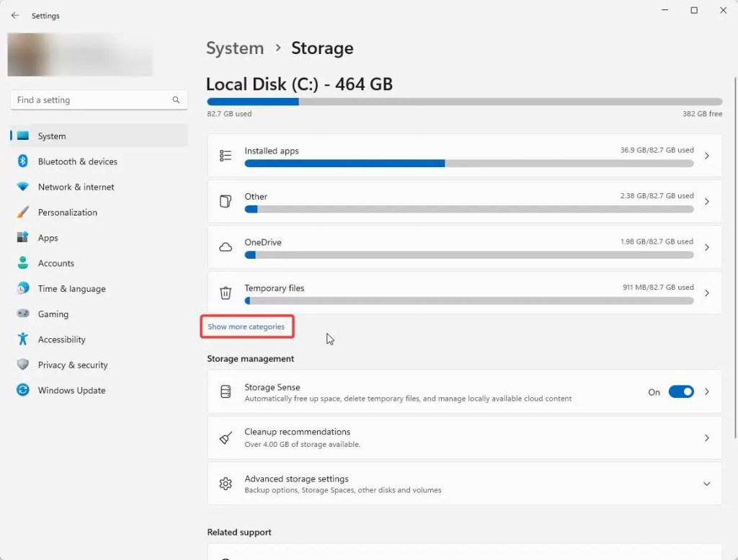The width and height of the screenshot is (738, 560).
Task: Click Local Disk C usage bar
Action: (465, 102)
